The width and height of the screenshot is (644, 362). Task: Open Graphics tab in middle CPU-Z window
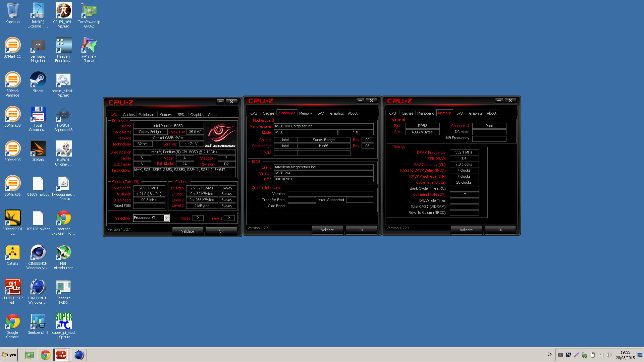(337, 113)
